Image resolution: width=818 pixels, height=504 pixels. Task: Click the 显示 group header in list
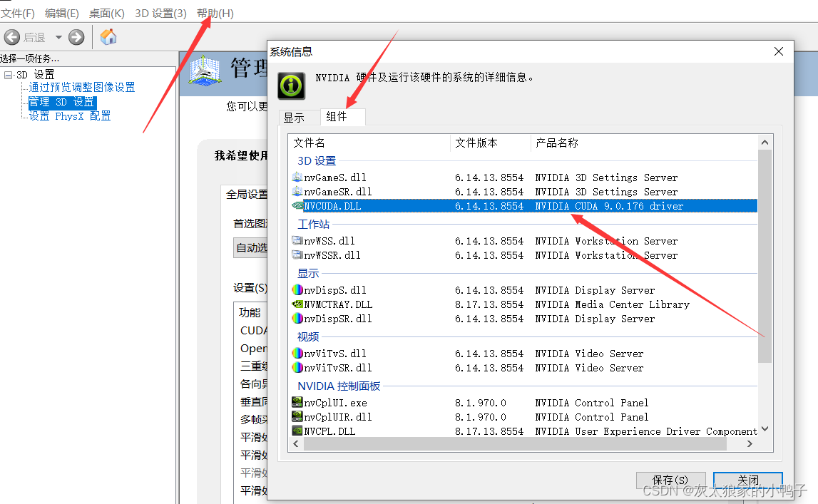(x=308, y=273)
